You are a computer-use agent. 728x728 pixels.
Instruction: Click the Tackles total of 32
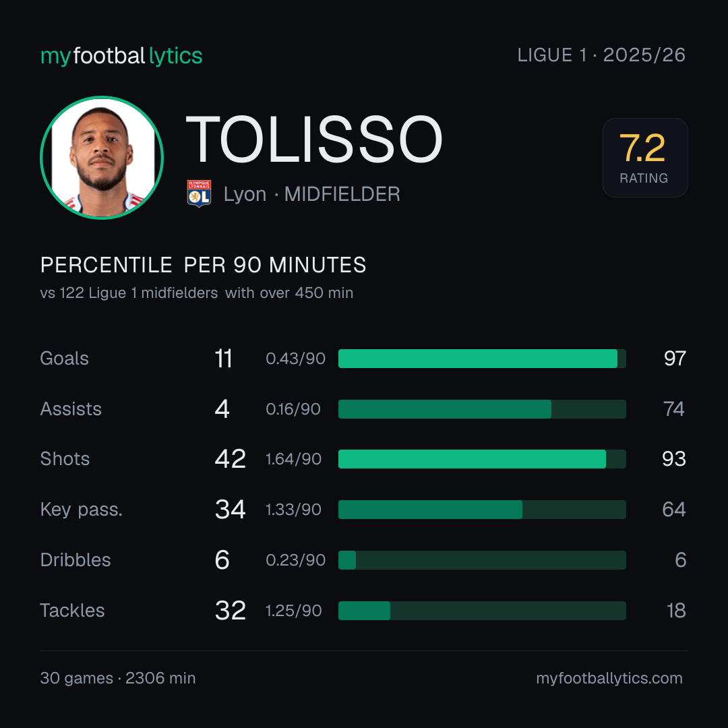pos(231,611)
